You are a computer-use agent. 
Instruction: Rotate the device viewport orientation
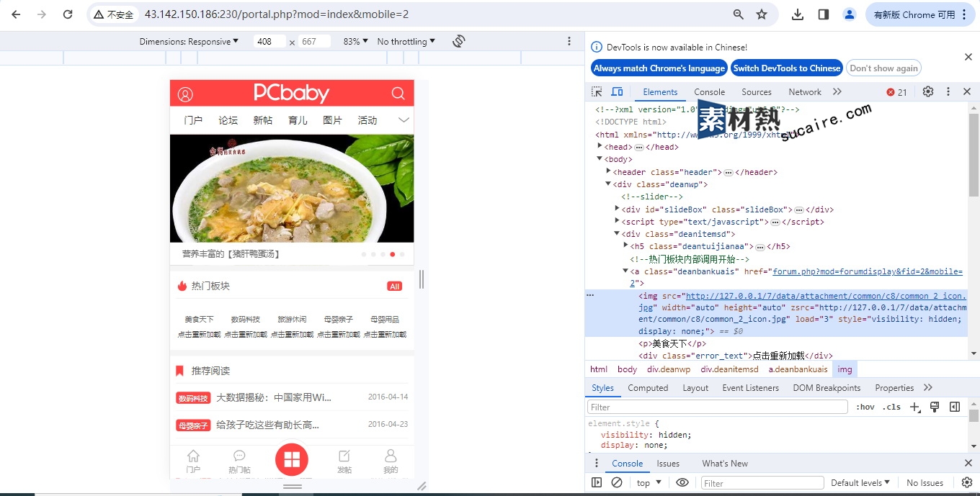tap(458, 41)
